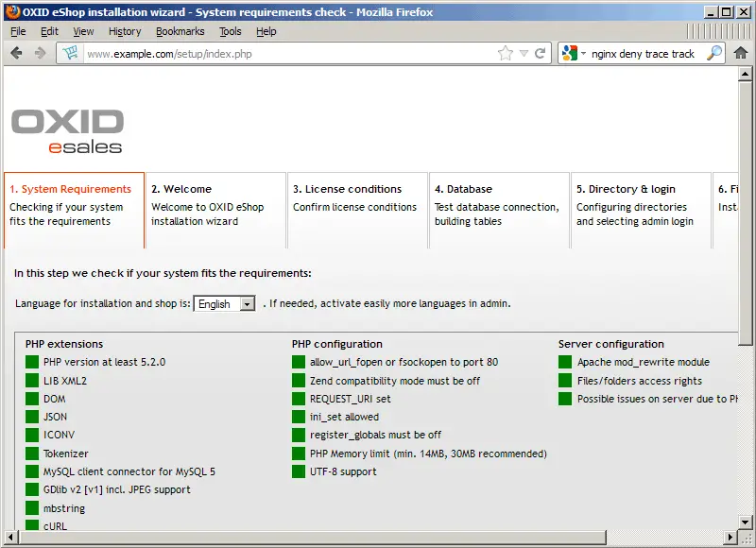Click the vertical scrollbar thumb
Image resolution: width=756 pixels, height=548 pixels.
coord(745,213)
